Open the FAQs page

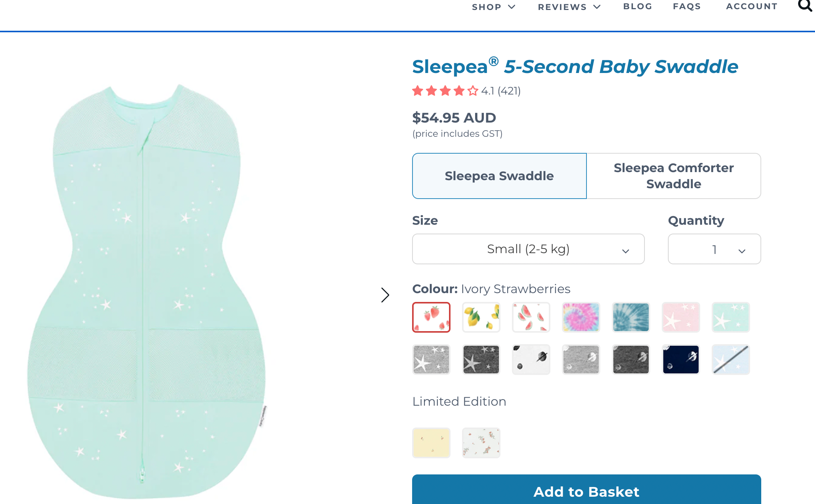[x=687, y=7]
